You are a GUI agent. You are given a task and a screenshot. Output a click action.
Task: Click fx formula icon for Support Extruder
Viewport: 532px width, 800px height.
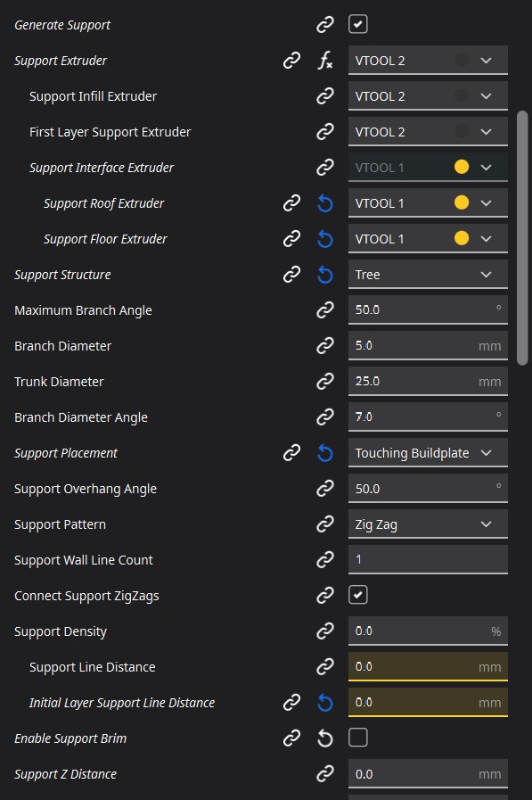324,61
